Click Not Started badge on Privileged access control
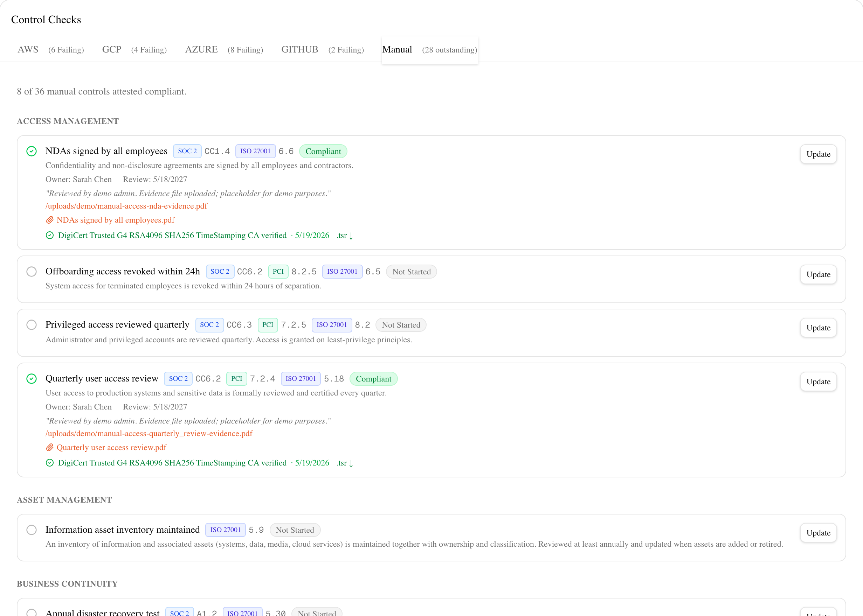The image size is (863, 616). pyautogui.click(x=401, y=325)
